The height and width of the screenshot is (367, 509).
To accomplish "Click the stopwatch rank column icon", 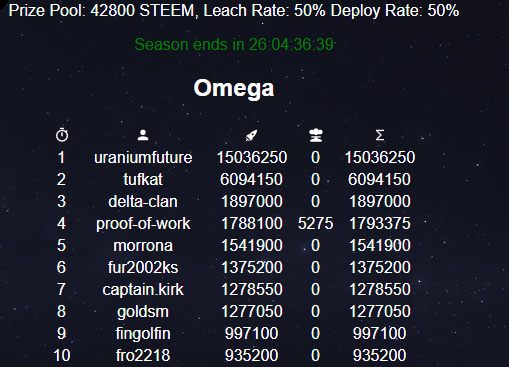I will (62, 135).
